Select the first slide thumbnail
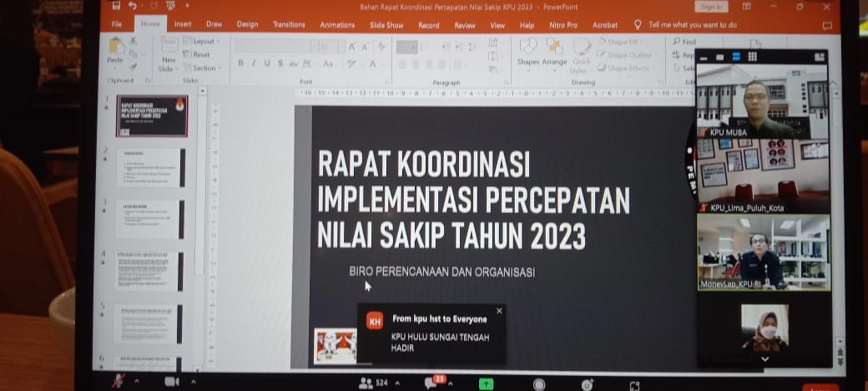The image size is (868, 391). (151, 116)
